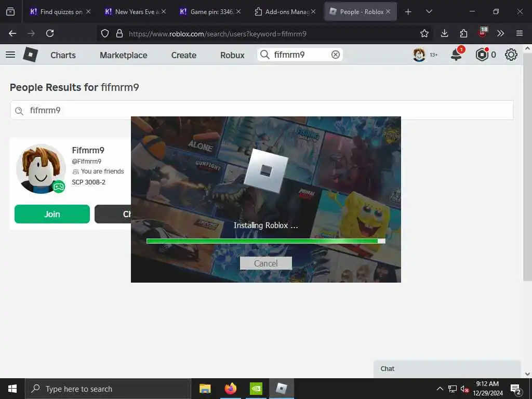Screen dimensions: 532x399
Task: Click the in-game status badge on avatar
Action: tap(58, 187)
